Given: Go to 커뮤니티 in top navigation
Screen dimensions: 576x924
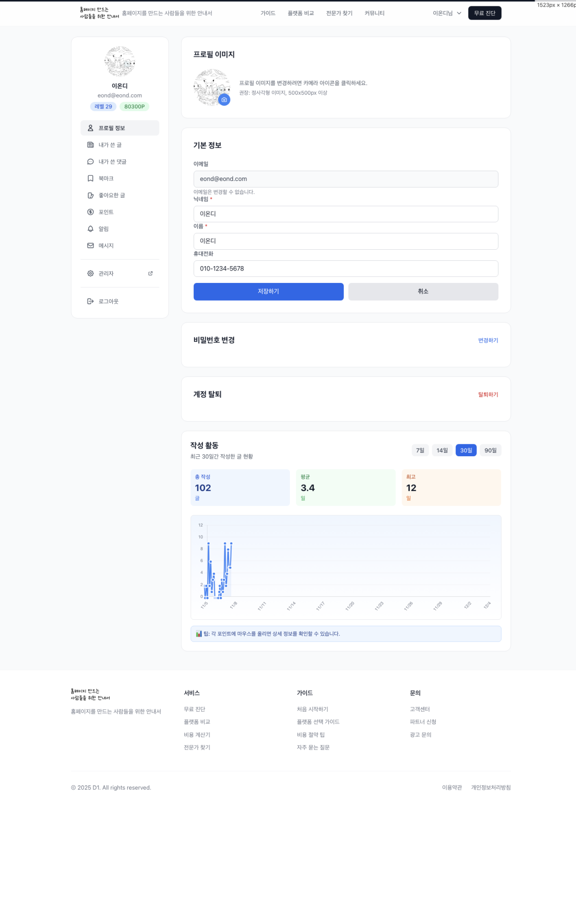Looking at the screenshot, I should click(x=374, y=13).
